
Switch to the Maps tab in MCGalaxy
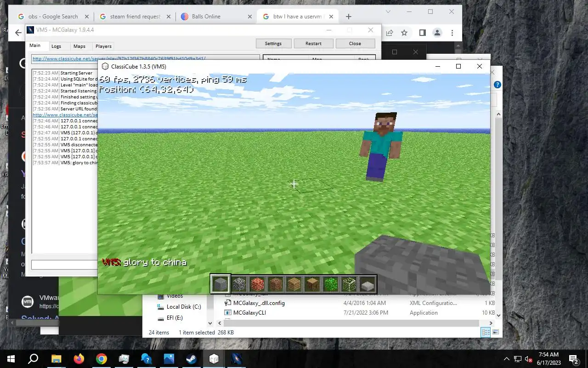click(79, 46)
